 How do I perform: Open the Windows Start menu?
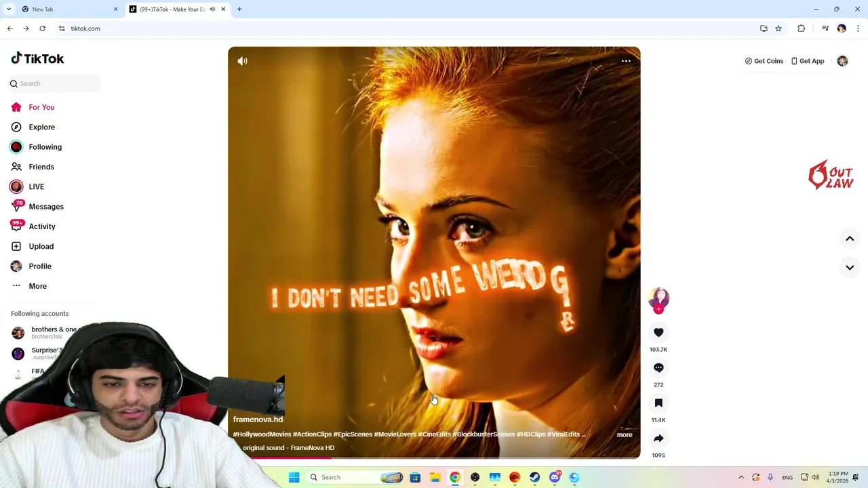pyautogui.click(x=294, y=477)
